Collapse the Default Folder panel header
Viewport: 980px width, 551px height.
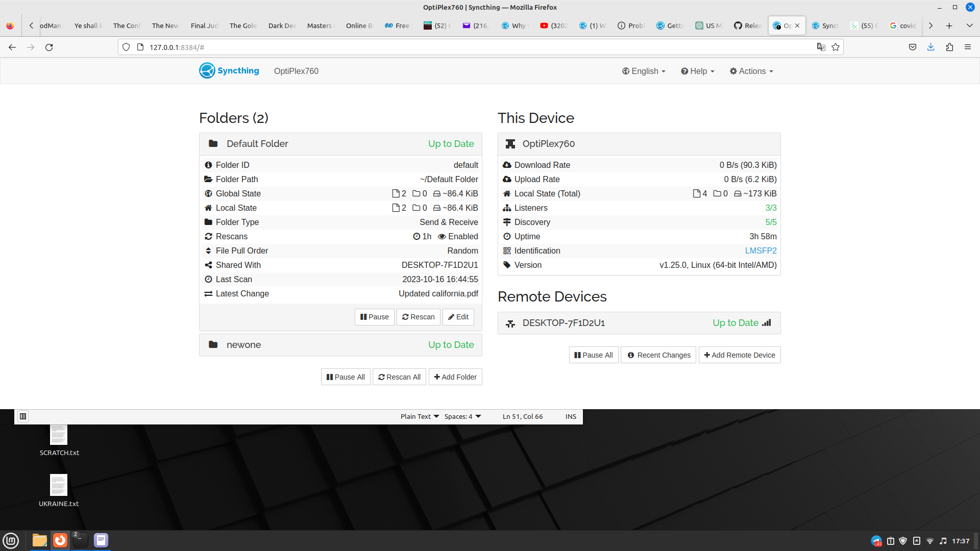point(340,144)
